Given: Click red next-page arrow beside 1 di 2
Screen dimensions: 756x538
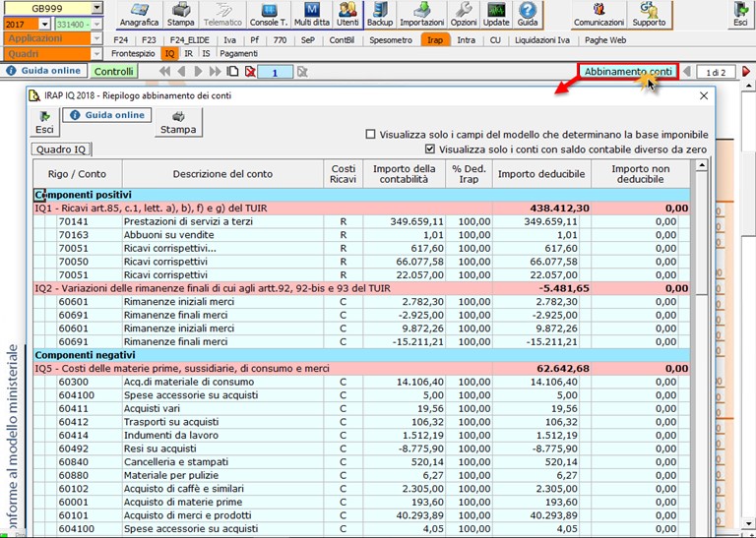Looking at the screenshot, I should pos(746,72).
